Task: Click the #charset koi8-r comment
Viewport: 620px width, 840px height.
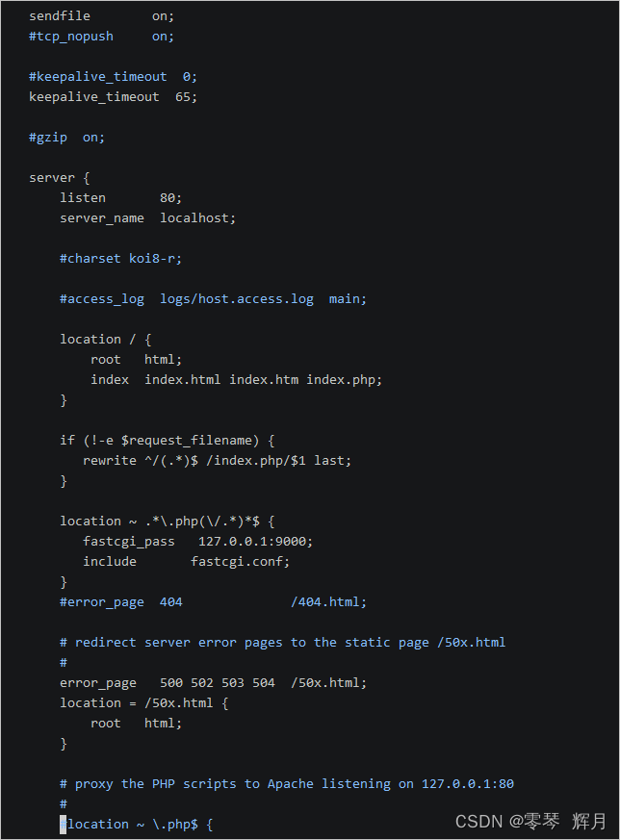Action: tap(120, 259)
